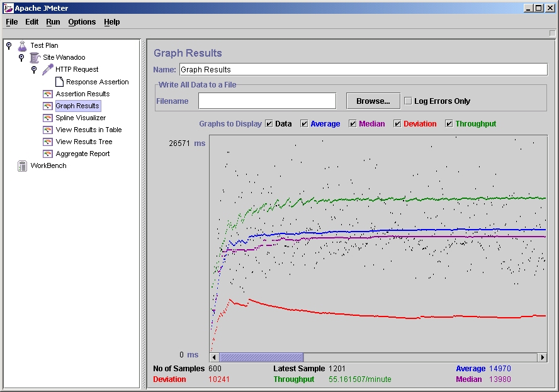Toggle the Throughput graph checkbox
The height and width of the screenshot is (392, 559).
tap(449, 124)
